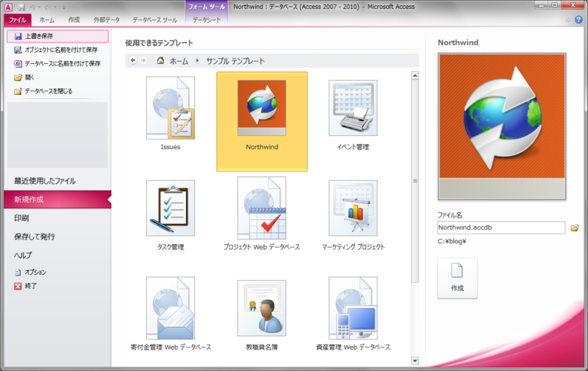
Task: Switch to the データベース ツール tab
Action: (x=154, y=21)
